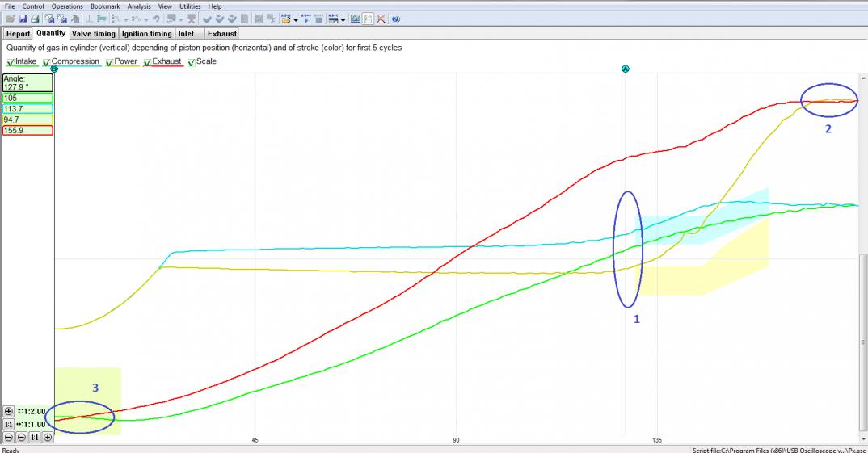Switch to the Valve timing tab

click(x=94, y=34)
